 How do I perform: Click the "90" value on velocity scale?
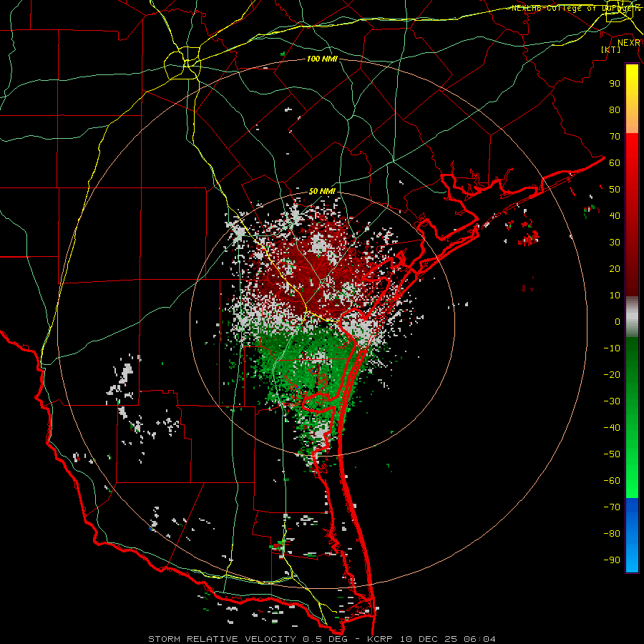coord(615,84)
